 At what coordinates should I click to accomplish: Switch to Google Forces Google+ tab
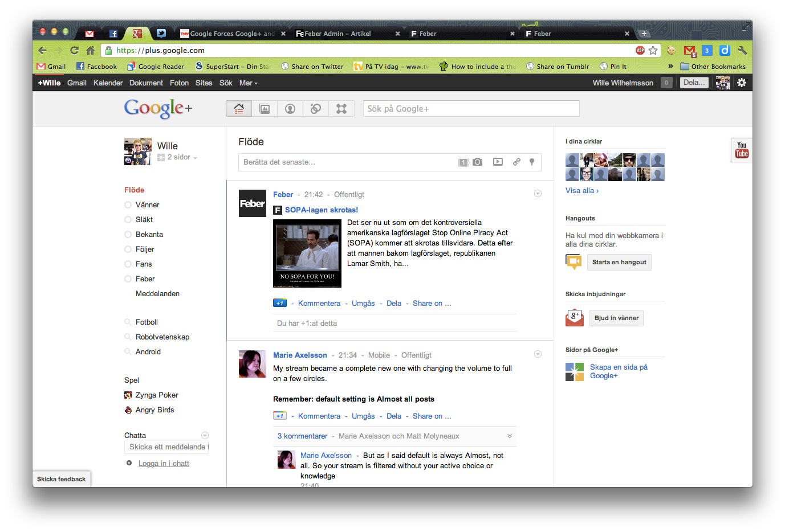(x=232, y=34)
